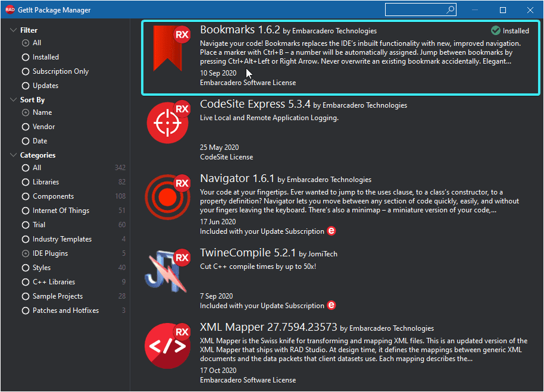
Task: Click the XML Mapper description paragraph
Action: (364, 350)
